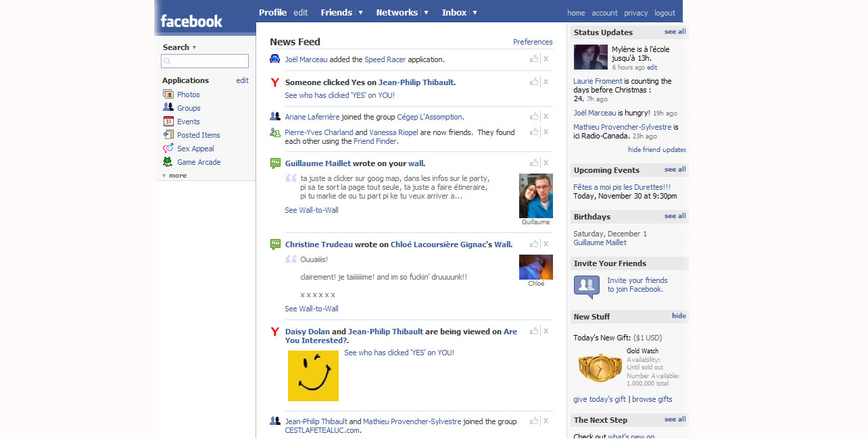Open Chloé's profile photo thumbnail
The image size is (868, 439).
[535, 267]
